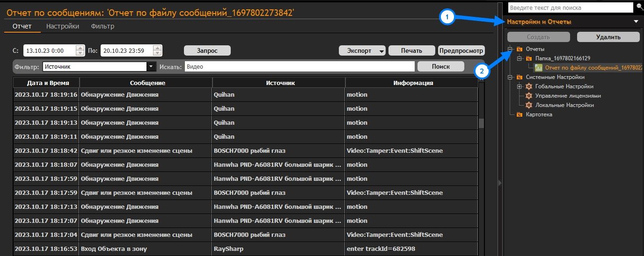Click the magnifier search icon

click(x=639, y=7)
